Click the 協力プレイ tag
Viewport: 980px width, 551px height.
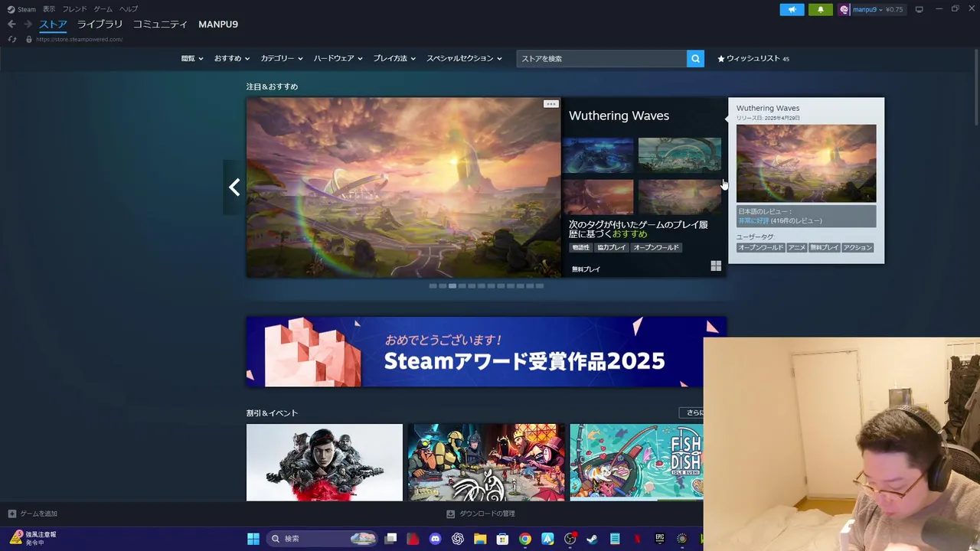tap(611, 247)
